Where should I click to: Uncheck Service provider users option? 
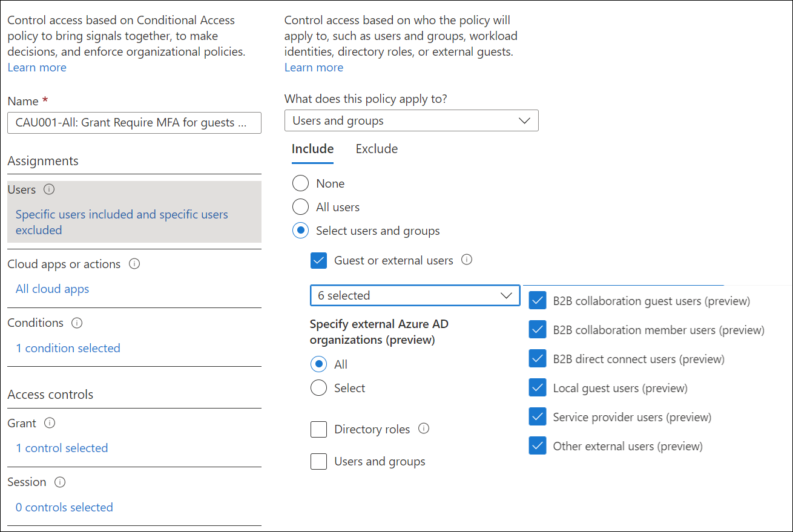pos(538,416)
